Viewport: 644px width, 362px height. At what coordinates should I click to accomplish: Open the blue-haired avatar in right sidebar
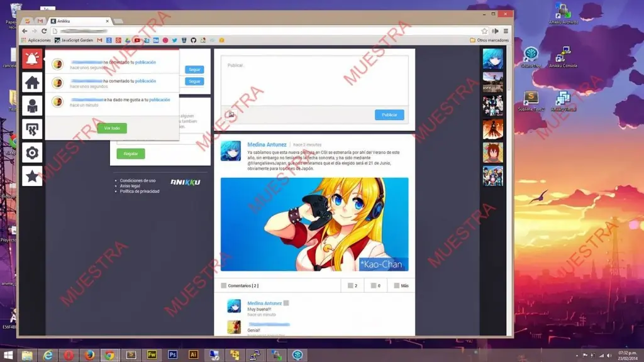tap(493, 58)
